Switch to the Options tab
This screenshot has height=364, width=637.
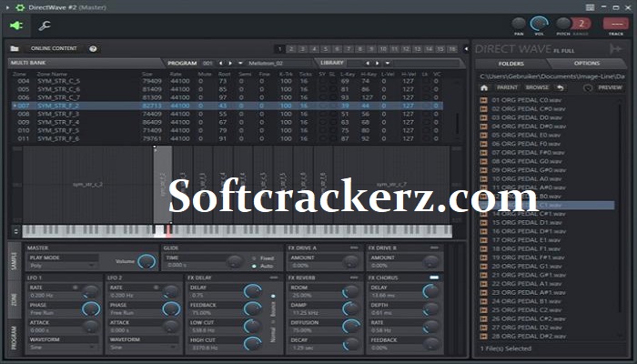(x=587, y=64)
